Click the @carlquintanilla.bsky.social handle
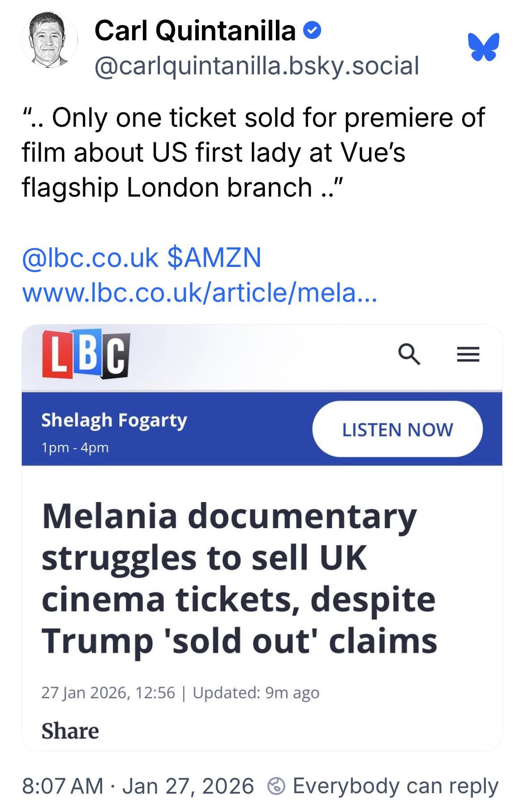The height and width of the screenshot is (812, 524). (257, 65)
